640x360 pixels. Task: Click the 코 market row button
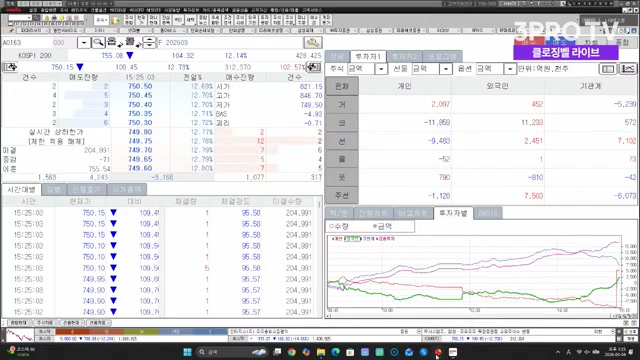[x=342, y=122]
